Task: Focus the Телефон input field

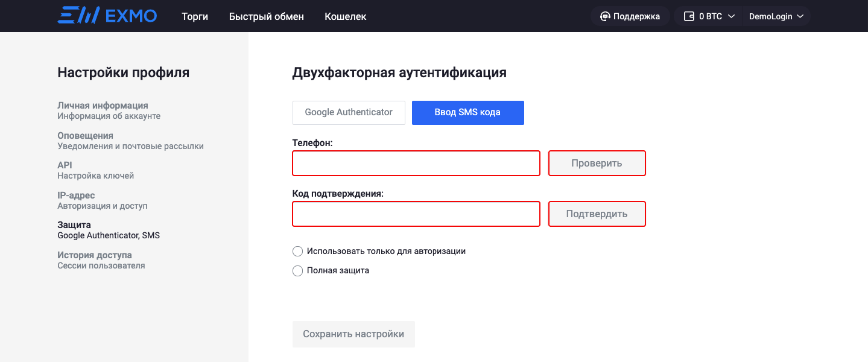Action: pyautogui.click(x=416, y=164)
